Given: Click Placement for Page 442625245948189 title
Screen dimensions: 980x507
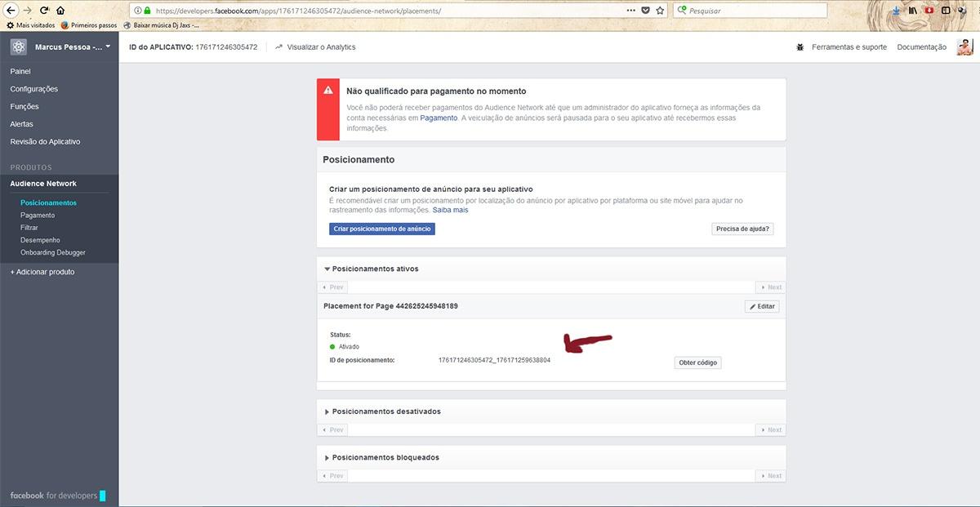Looking at the screenshot, I should click(x=390, y=306).
